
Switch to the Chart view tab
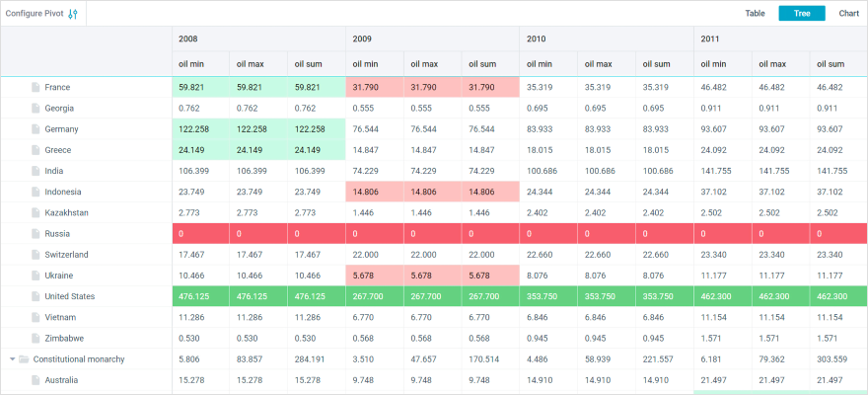click(x=848, y=14)
